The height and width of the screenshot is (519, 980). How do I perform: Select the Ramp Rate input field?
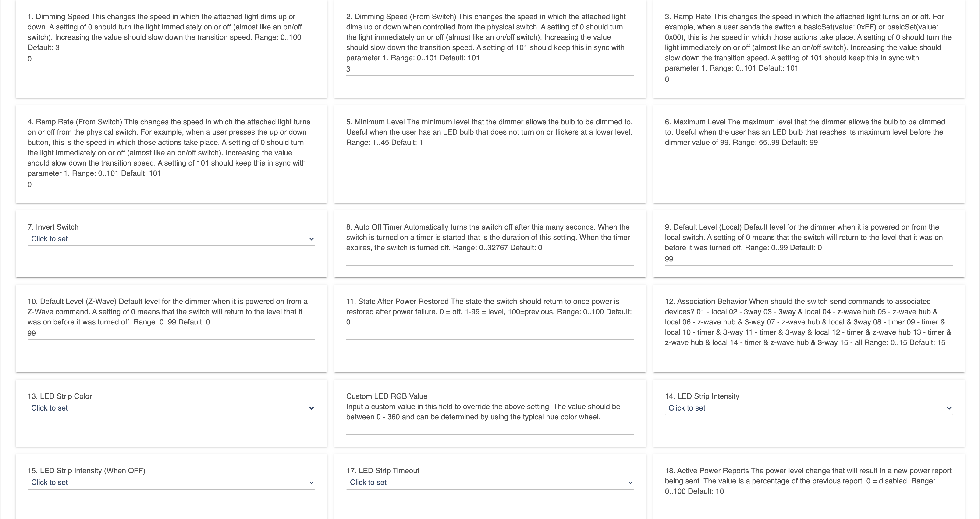(808, 79)
